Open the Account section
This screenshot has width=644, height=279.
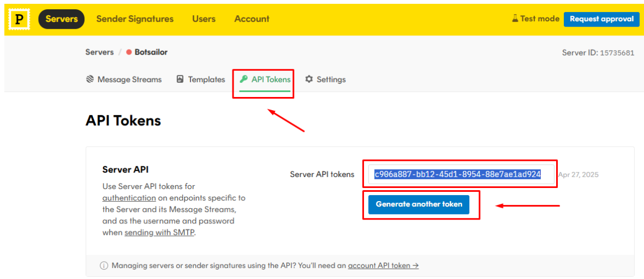252,19
